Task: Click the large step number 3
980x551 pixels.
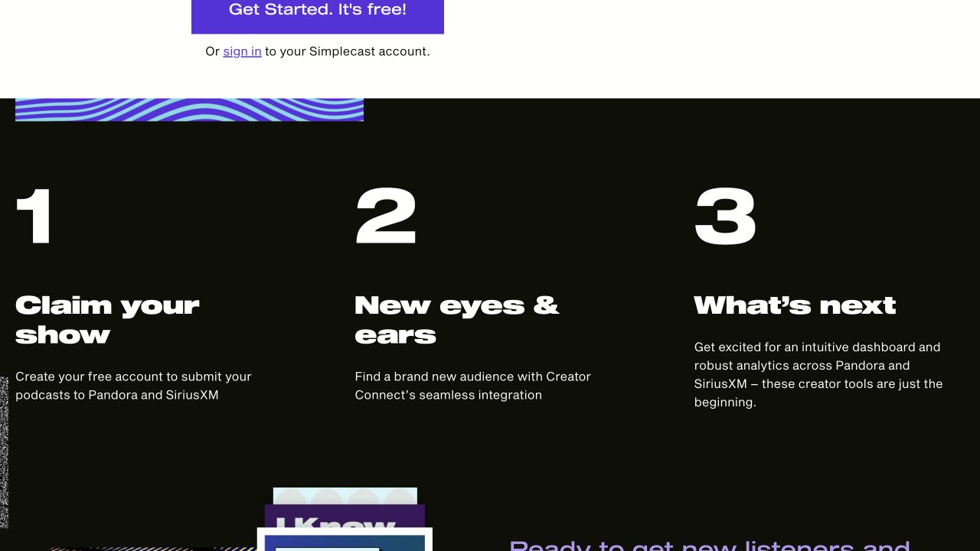Action: pyautogui.click(x=725, y=217)
